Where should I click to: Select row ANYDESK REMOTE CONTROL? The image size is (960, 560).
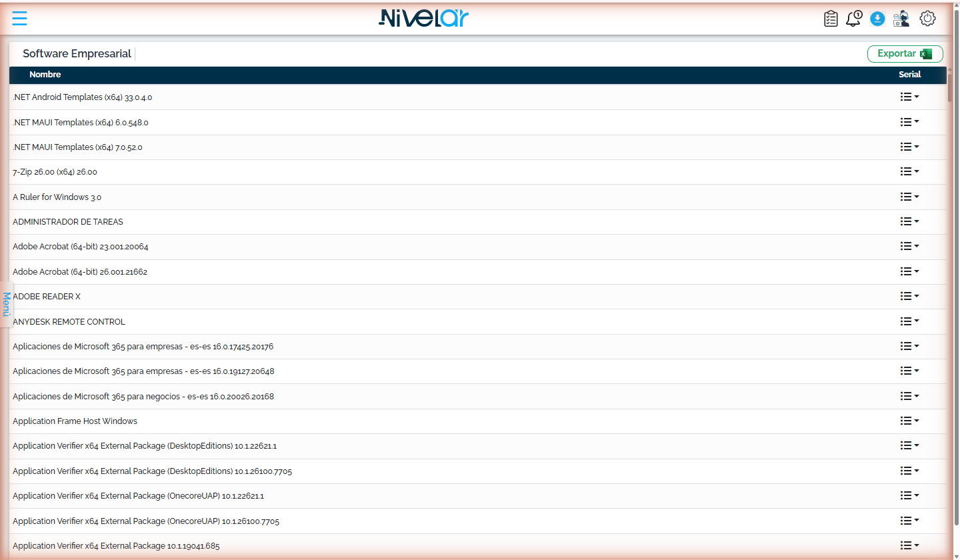(477, 322)
